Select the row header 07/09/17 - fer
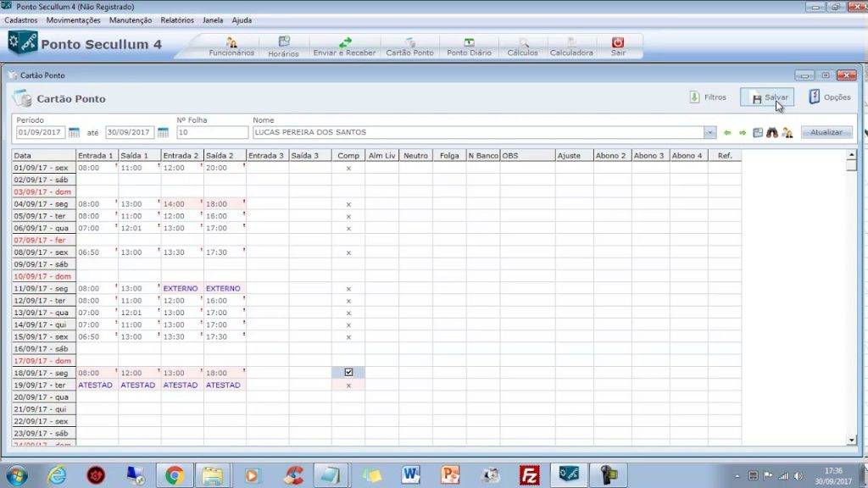Screen dimensions: 868x488 (x=44, y=241)
